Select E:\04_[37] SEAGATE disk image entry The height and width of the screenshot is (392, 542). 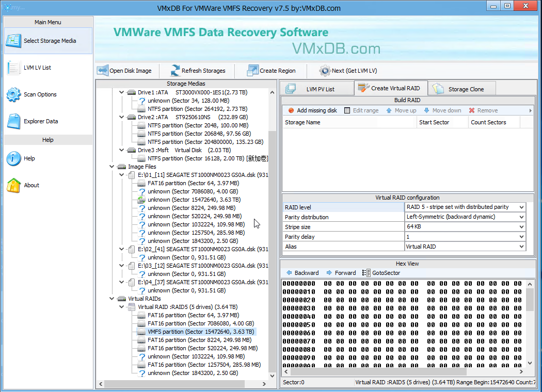click(x=203, y=283)
